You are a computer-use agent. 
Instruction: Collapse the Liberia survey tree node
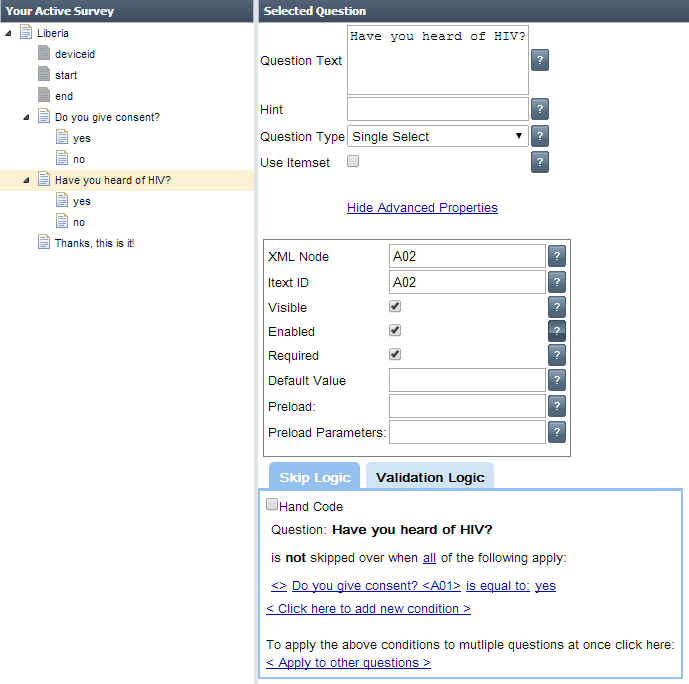click(9, 33)
